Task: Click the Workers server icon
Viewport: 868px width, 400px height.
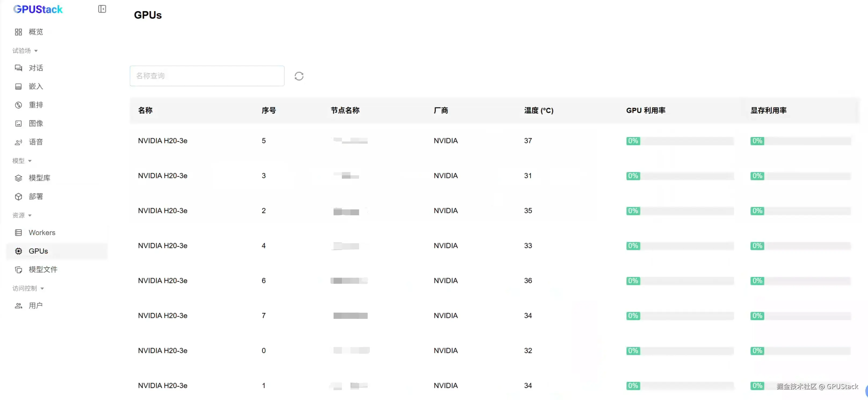Action: click(19, 233)
